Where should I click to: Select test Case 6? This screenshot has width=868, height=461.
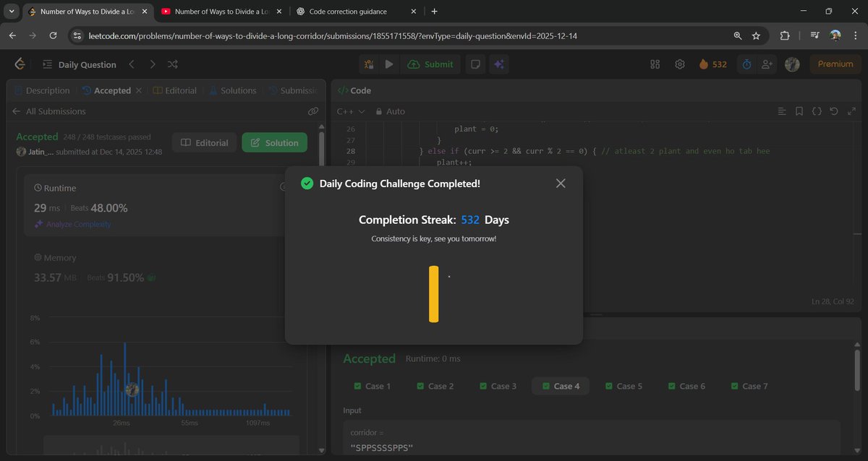pos(686,386)
